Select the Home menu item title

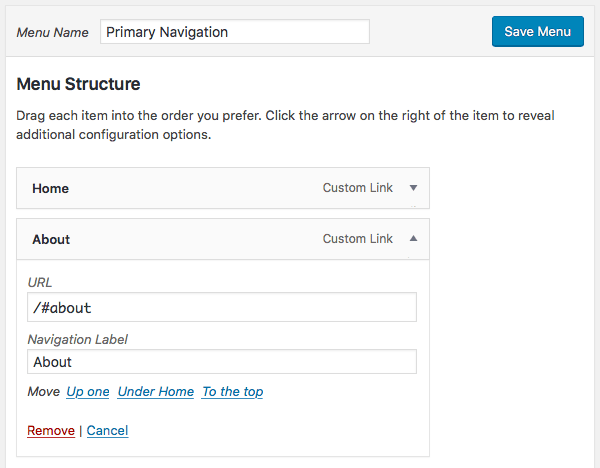click(51, 188)
